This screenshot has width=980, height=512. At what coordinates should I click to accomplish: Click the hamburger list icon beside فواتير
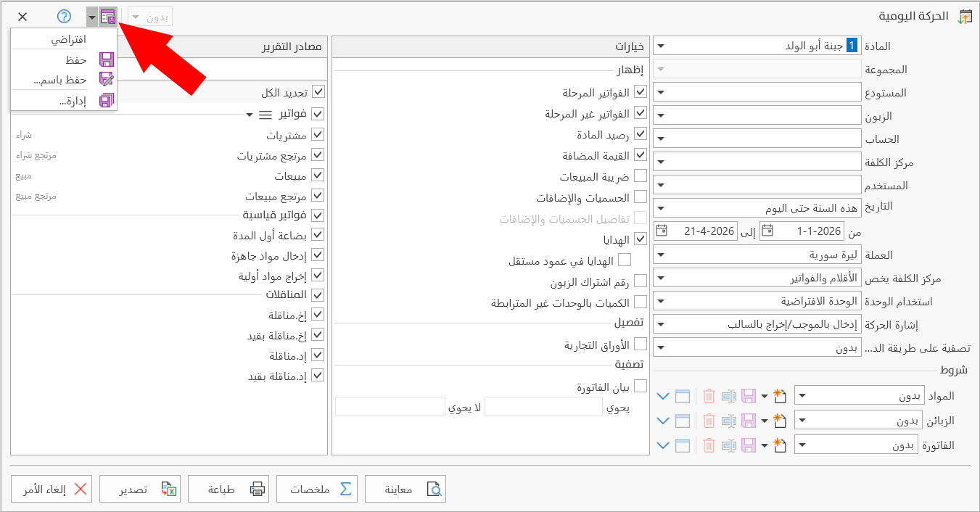click(x=265, y=115)
